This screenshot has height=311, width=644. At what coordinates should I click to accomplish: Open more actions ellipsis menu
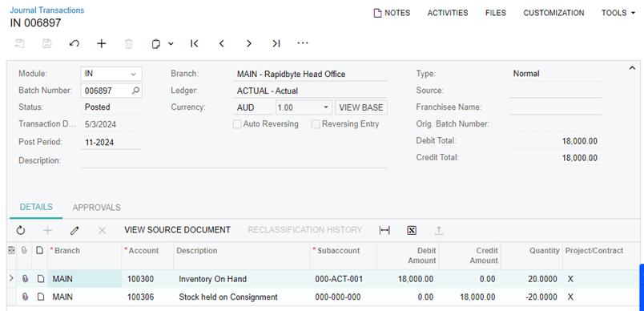[303, 43]
